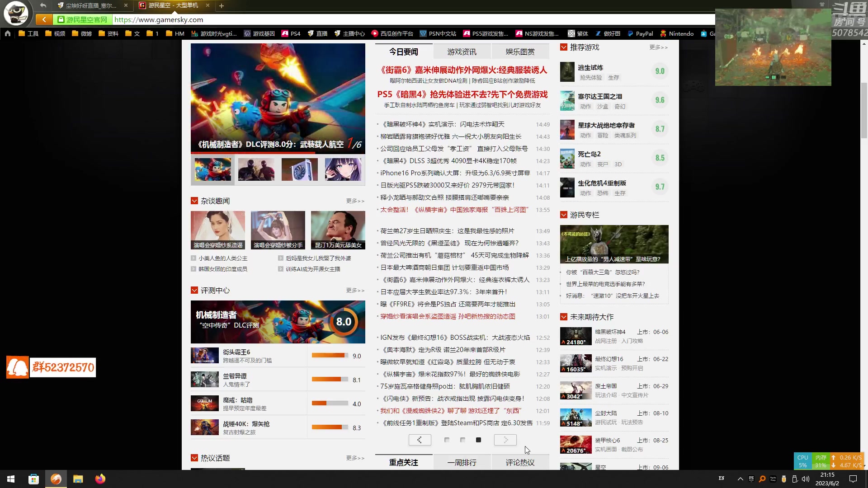Open 塞尔达王国之泪 game entry
The image size is (868, 488).
click(600, 96)
